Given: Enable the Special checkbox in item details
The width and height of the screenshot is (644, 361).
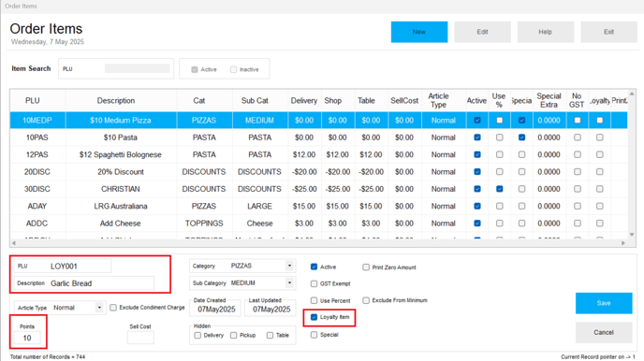Looking at the screenshot, I should [315, 335].
